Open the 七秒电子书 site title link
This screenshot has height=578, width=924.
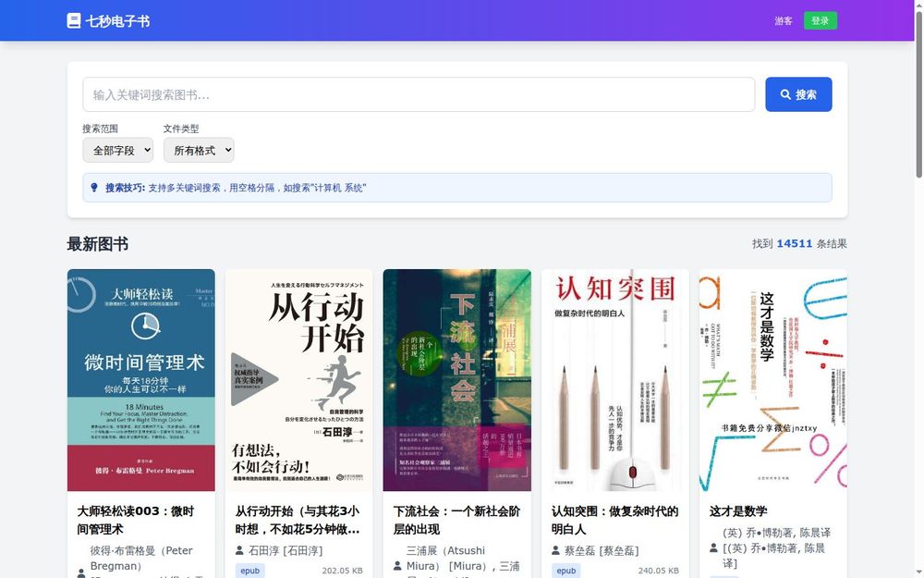(x=117, y=21)
